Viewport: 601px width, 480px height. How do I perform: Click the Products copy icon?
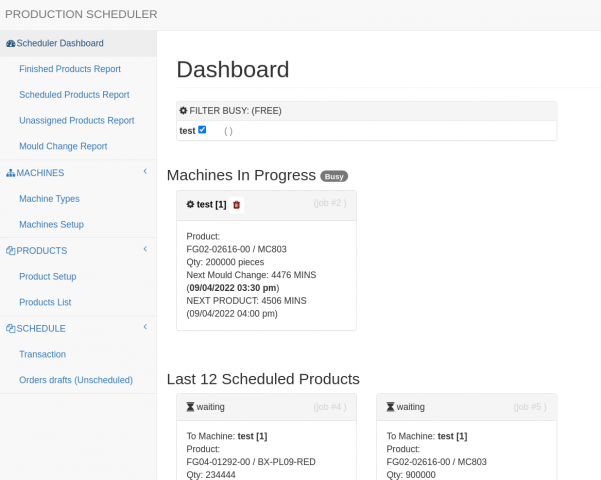11,251
